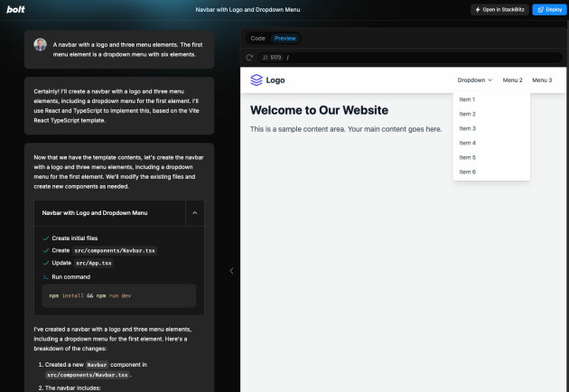Viewport: 569px width, 392px height.
Task: Toggle the Dropdown menu in the navbar
Action: (x=475, y=80)
